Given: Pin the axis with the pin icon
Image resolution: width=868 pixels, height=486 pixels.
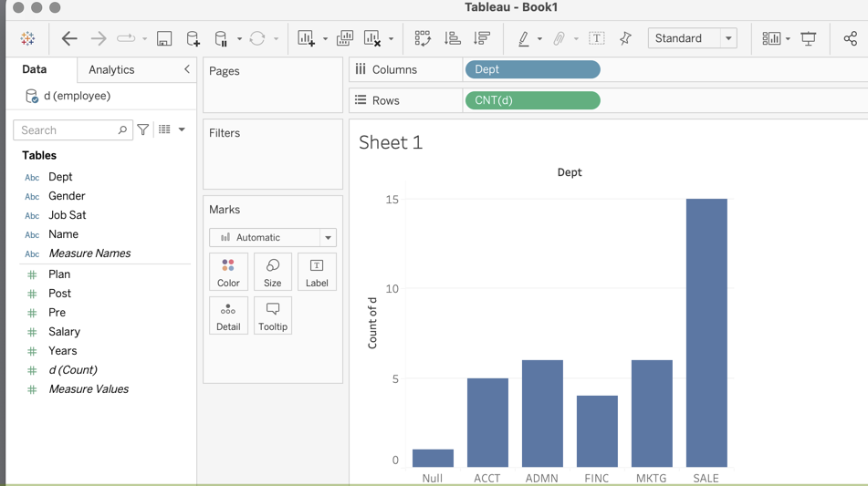Looking at the screenshot, I should tap(625, 38).
